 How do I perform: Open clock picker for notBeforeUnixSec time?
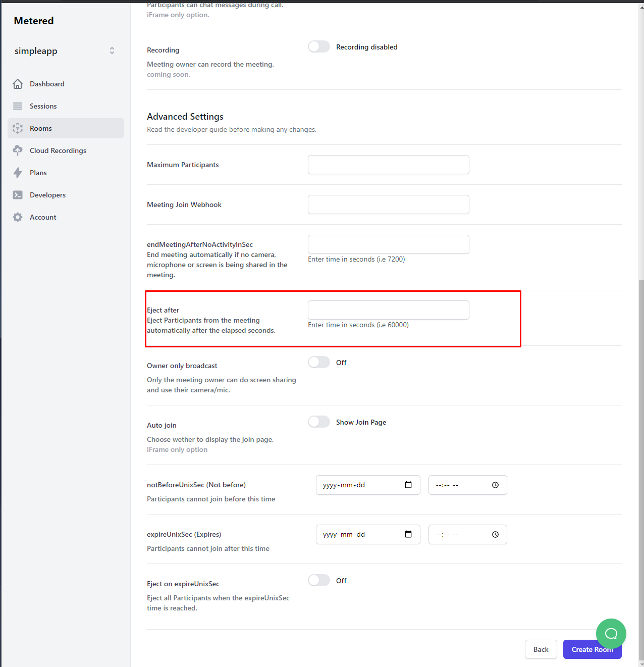click(496, 485)
